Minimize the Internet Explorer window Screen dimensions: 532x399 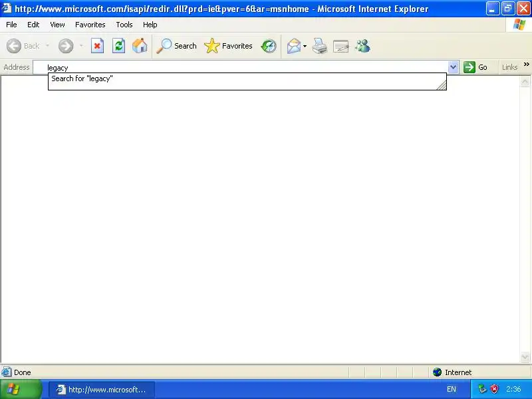tap(493, 9)
